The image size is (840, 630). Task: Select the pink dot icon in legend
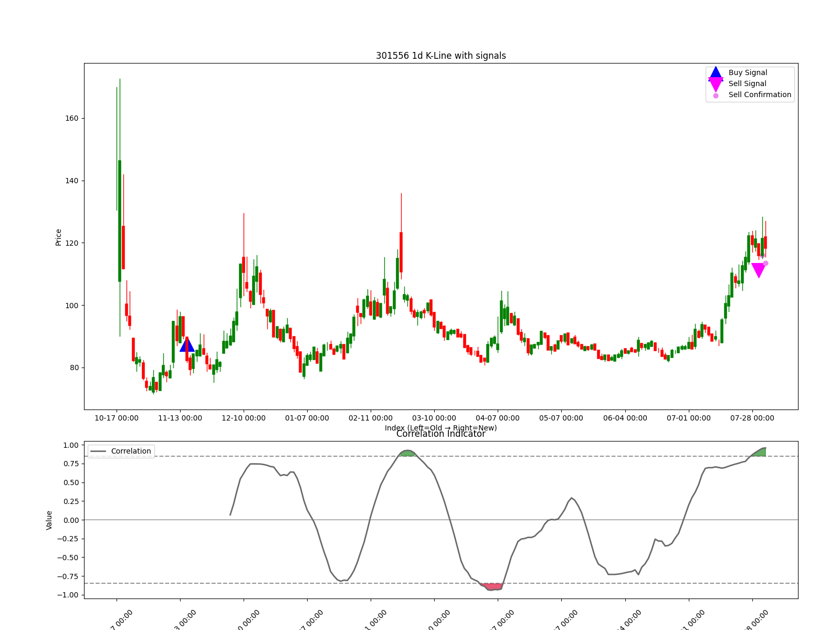point(716,96)
